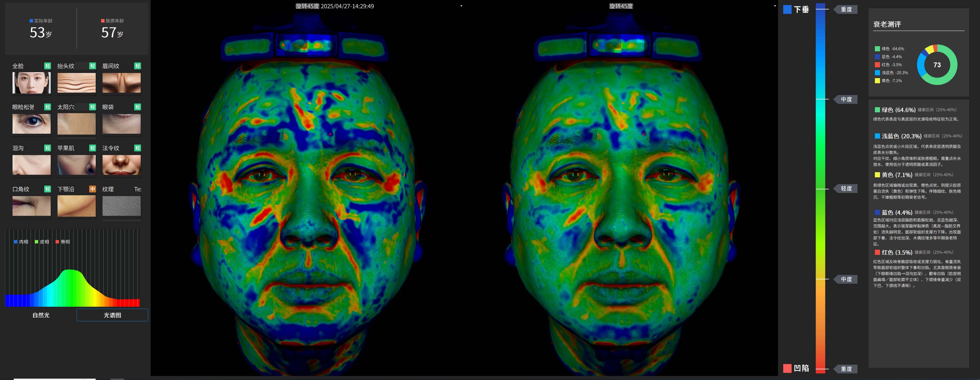The height and width of the screenshot is (380, 980).
Task: Open the dropdown arrow above the left face image
Action: tap(461, 6)
